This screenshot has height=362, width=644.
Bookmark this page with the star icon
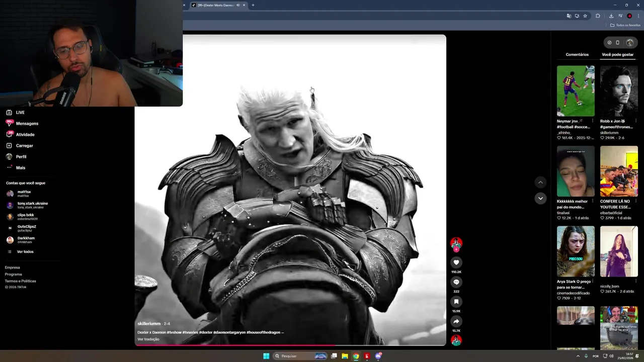point(585,16)
